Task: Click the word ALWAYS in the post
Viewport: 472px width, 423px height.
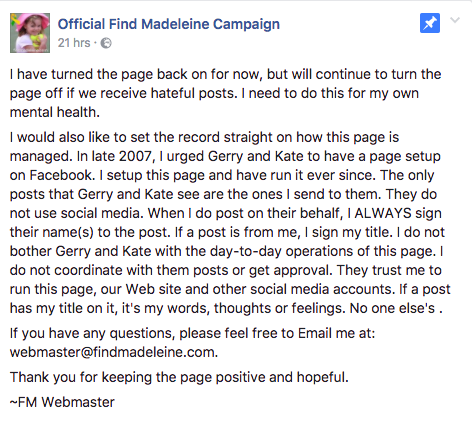Action: (383, 213)
